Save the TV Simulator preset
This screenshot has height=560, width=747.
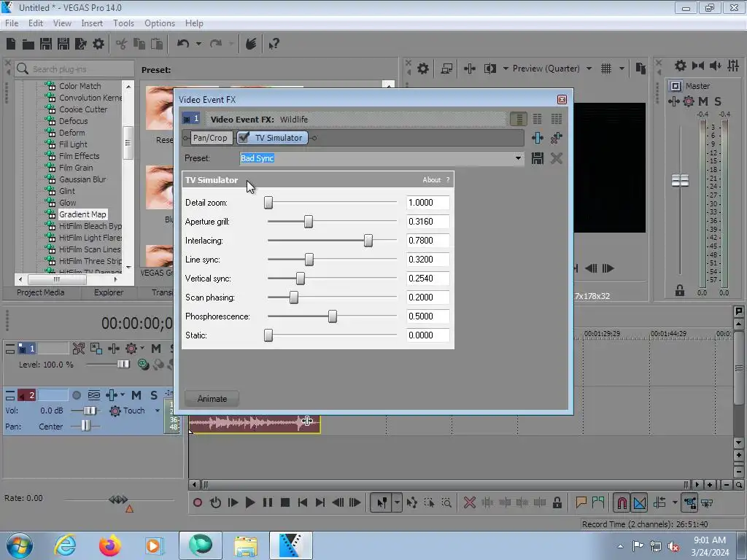point(538,158)
